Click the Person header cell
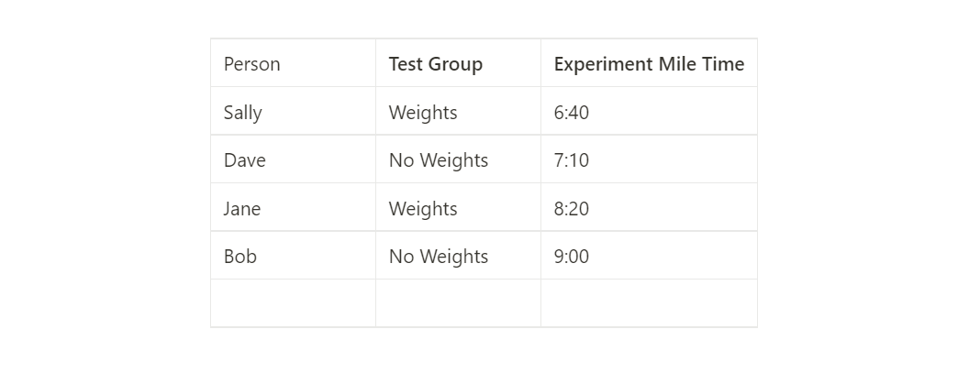Viewport: 980px width, 373px height. pyautogui.click(x=252, y=64)
